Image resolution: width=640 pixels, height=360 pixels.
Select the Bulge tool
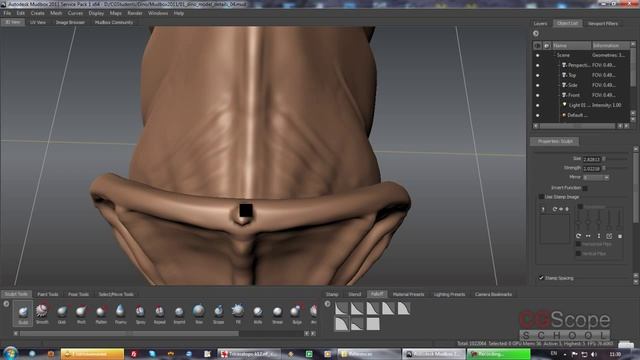(x=297, y=313)
